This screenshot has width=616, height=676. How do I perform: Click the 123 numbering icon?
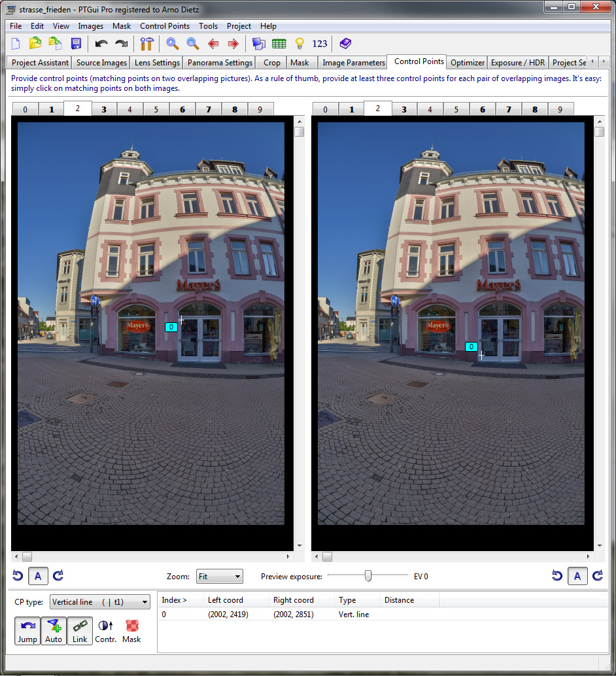(320, 44)
